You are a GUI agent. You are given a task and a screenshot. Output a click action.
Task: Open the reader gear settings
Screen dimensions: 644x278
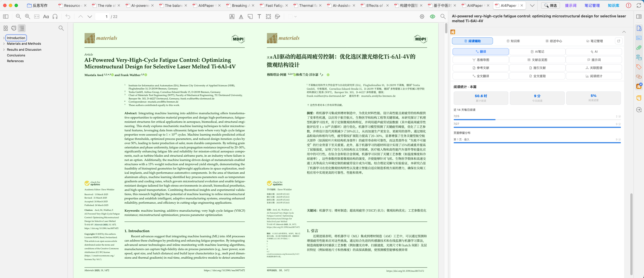[x=422, y=17]
